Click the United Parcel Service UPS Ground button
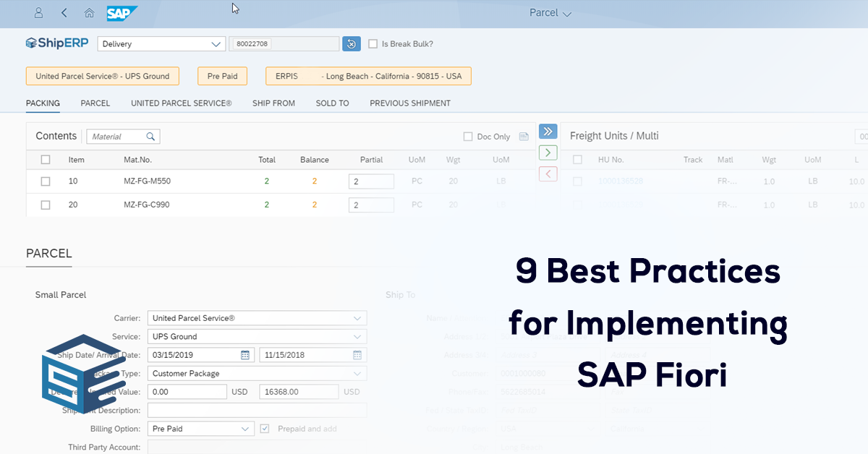This screenshot has height=454, width=868. click(102, 75)
